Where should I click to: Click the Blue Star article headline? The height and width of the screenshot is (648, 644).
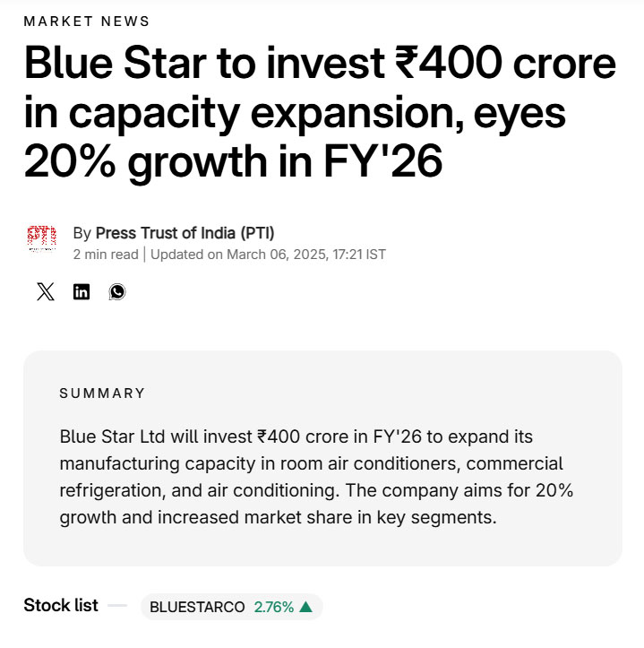[320, 114]
